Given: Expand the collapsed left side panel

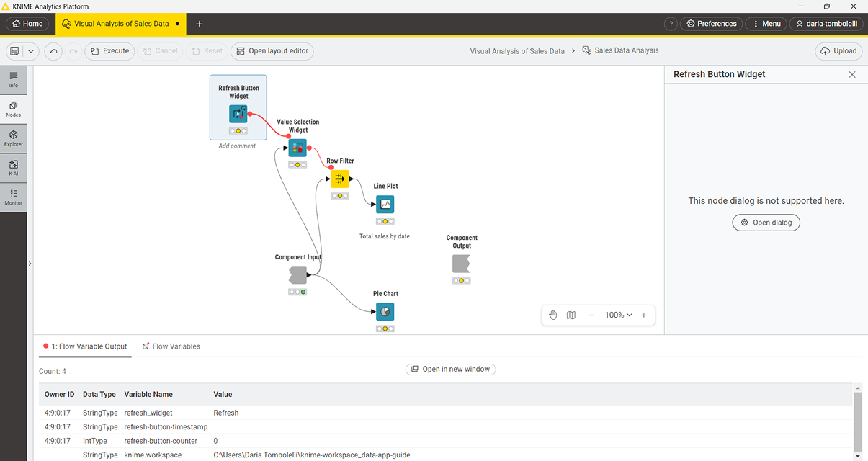Looking at the screenshot, I should [30, 264].
